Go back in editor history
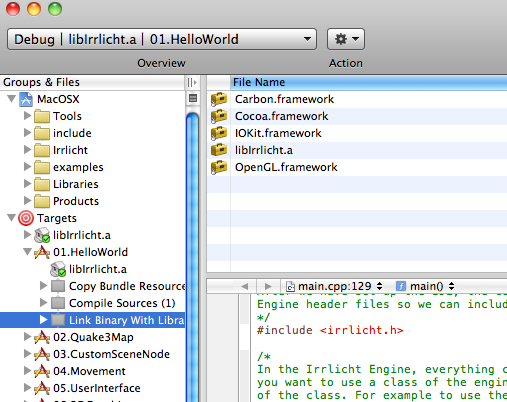 tap(245, 286)
